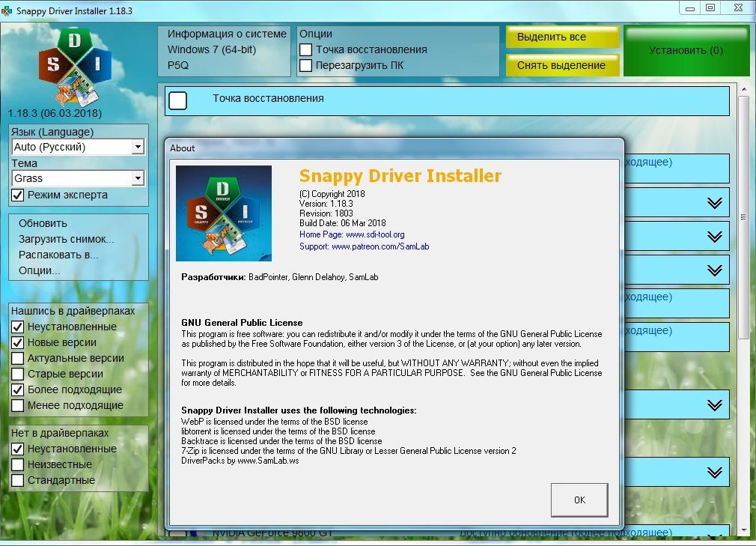Uncheck Неустановленные under Нашлись в драйверпаках
Viewport: 756px width, 546px height.
[18, 327]
